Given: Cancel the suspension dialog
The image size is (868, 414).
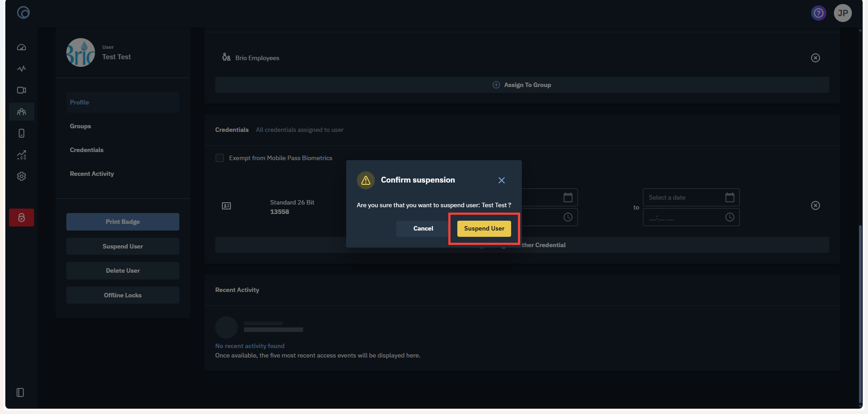Looking at the screenshot, I should click(423, 228).
